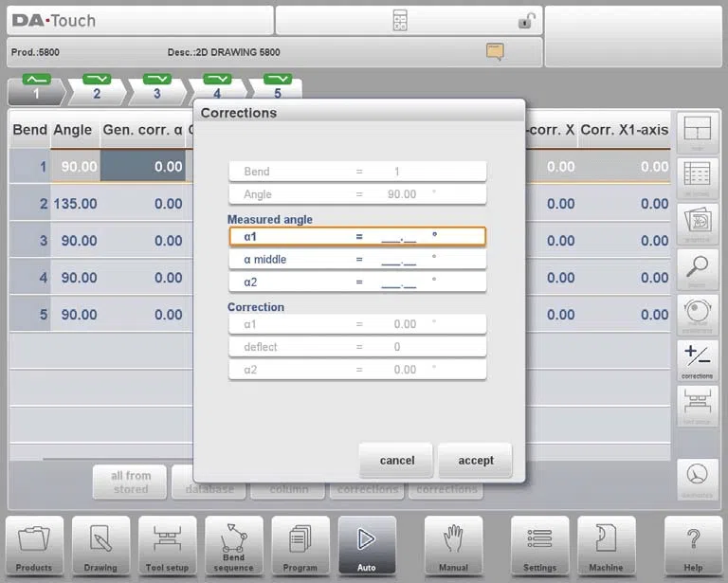Click the disabled Angle = 90.00 field
The height and width of the screenshot is (583, 728).
coord(357,194)
